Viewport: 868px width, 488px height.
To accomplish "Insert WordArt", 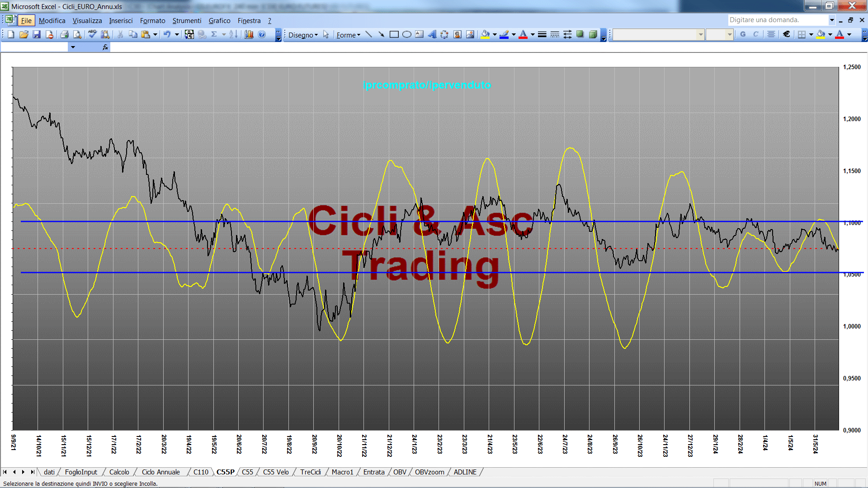I will pyautogui.click(x=432, y=35).
